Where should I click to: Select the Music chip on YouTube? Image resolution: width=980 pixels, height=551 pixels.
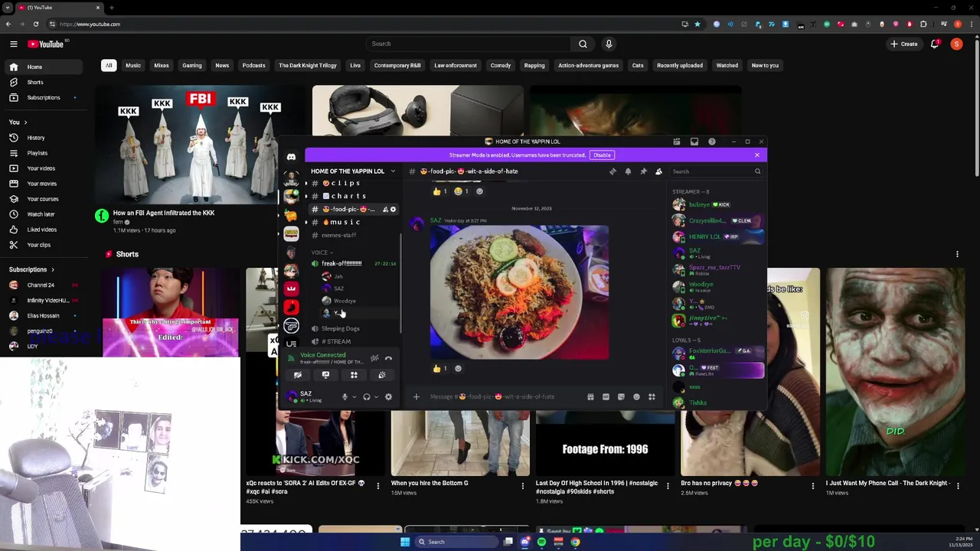coord(133,65)
